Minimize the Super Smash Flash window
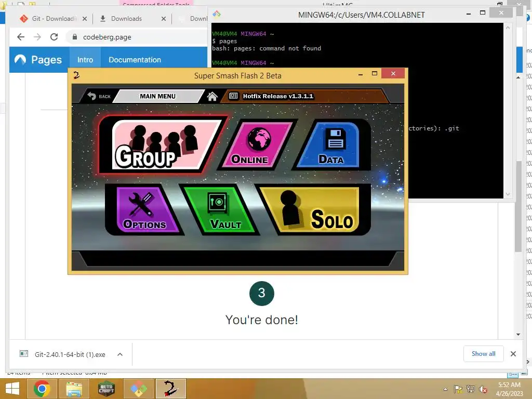The image size is (532, 399). tap(361, 74)
